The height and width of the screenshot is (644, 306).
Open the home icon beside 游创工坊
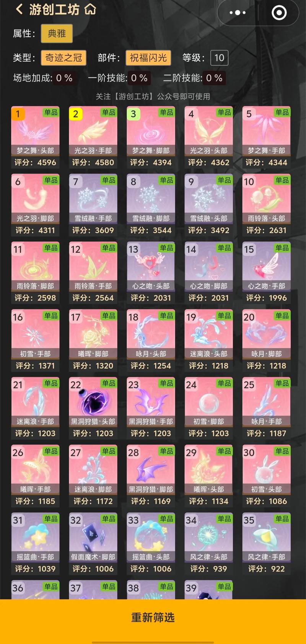pyautogui.click(x=90, y=9)
